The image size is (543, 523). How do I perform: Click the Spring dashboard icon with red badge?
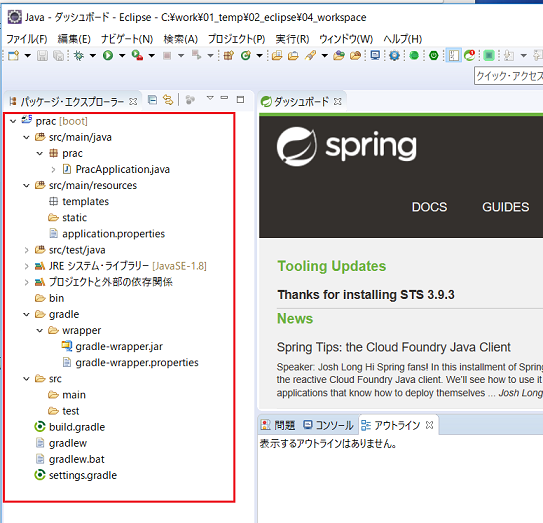[470, 55]
